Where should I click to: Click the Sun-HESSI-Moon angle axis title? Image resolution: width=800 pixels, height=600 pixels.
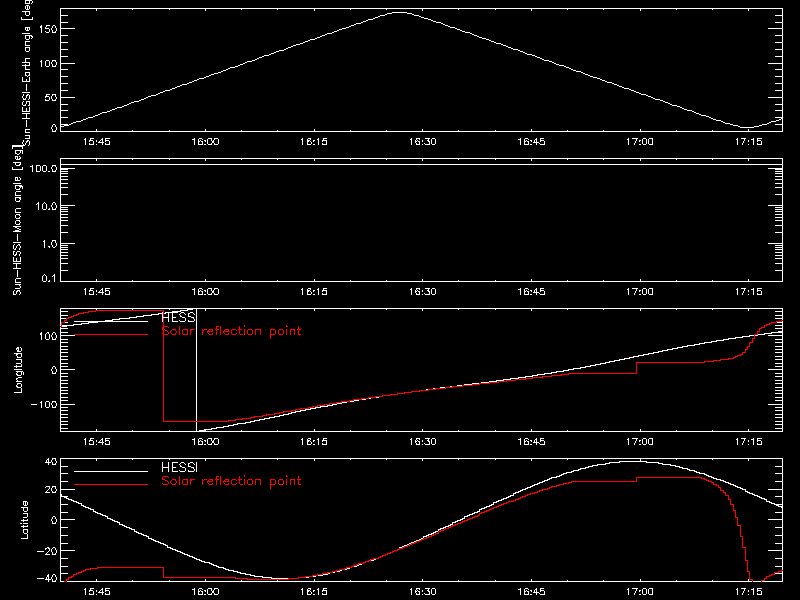(x=18, y=221)
